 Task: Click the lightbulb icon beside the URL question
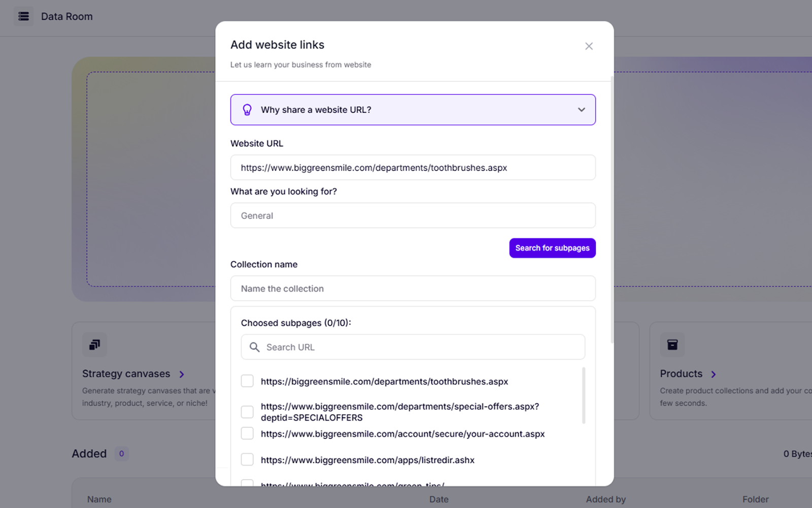point(247,109)
